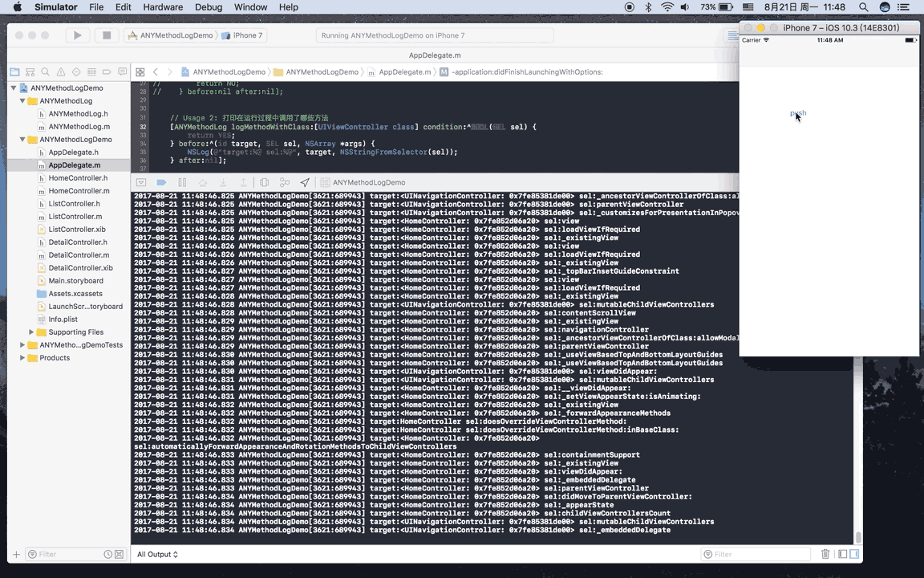Open the Debug menu
Image resolution: width=924 pixels, height=578 pixels.
(209, 7)
